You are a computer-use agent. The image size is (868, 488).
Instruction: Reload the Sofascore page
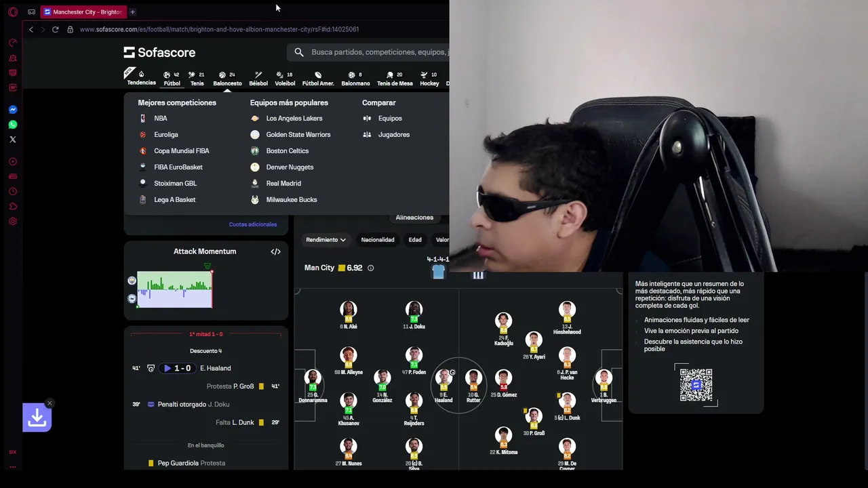point(55,29)
